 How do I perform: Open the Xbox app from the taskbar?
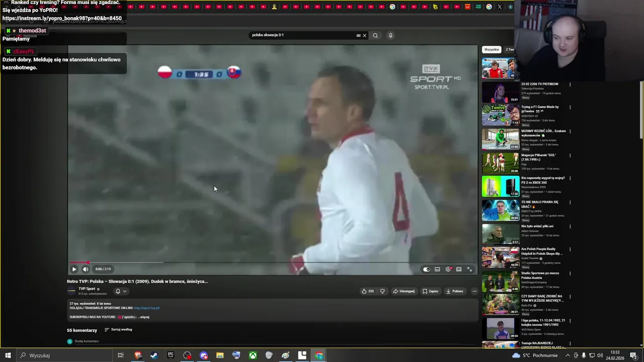coord(253,355)
